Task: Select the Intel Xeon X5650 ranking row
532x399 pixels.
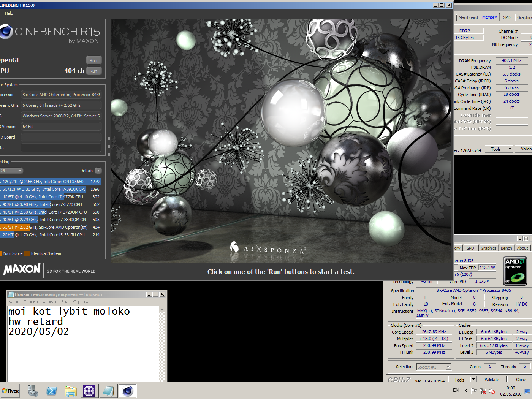Action: [x=51, y=182]
